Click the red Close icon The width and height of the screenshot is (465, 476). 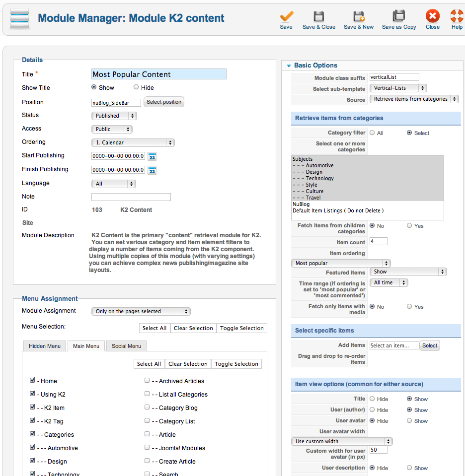point(433,16)
